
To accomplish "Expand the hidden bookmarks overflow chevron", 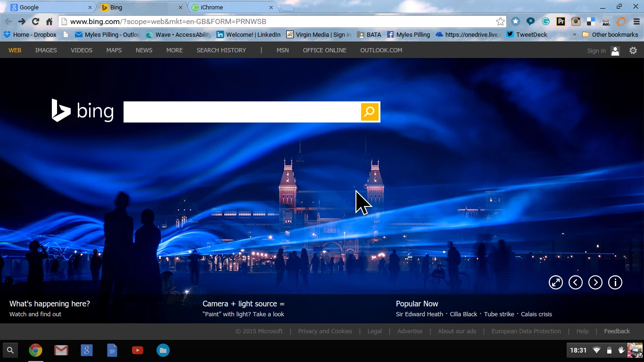I will (x=574, y=35).
